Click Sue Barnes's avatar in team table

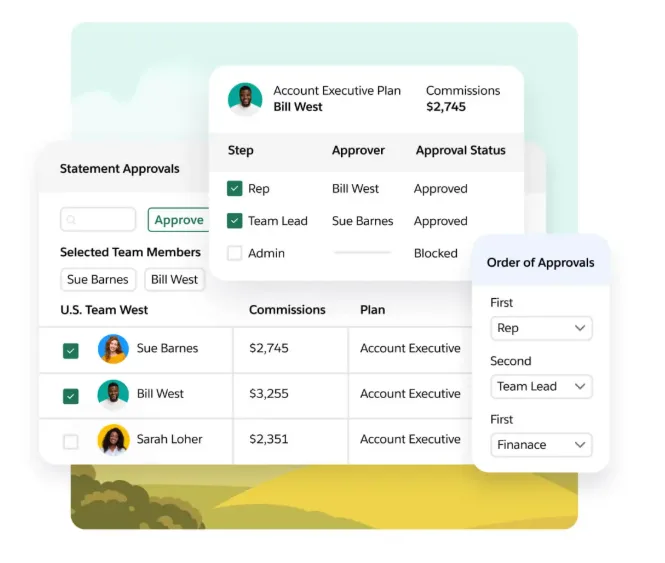tap(113, 349)
